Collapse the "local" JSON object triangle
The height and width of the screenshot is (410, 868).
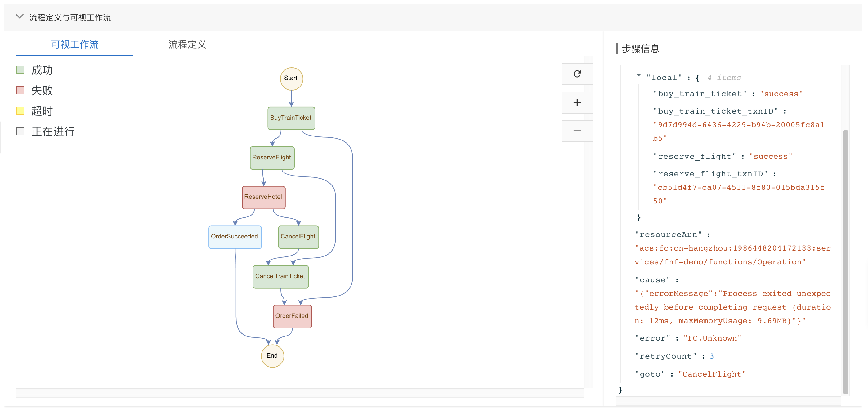[x=638, y=75]
